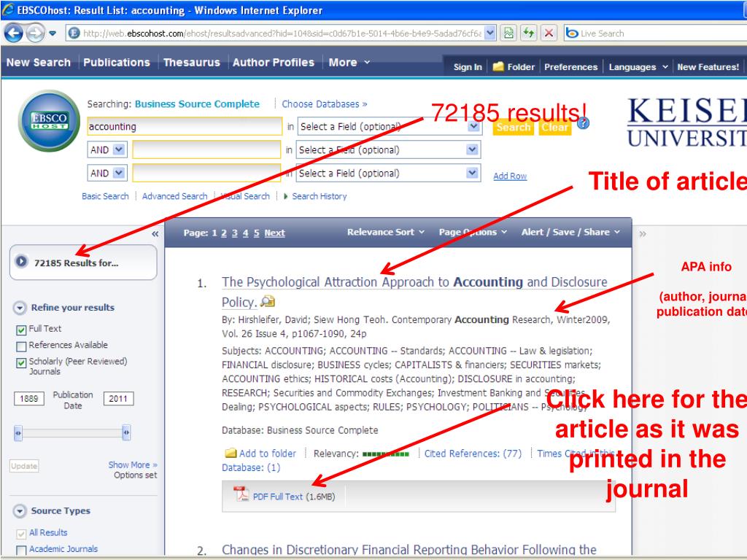Screen dimensions: 747x560
Task: Collapse left panel with double-arrow icon
Action: 155,234
